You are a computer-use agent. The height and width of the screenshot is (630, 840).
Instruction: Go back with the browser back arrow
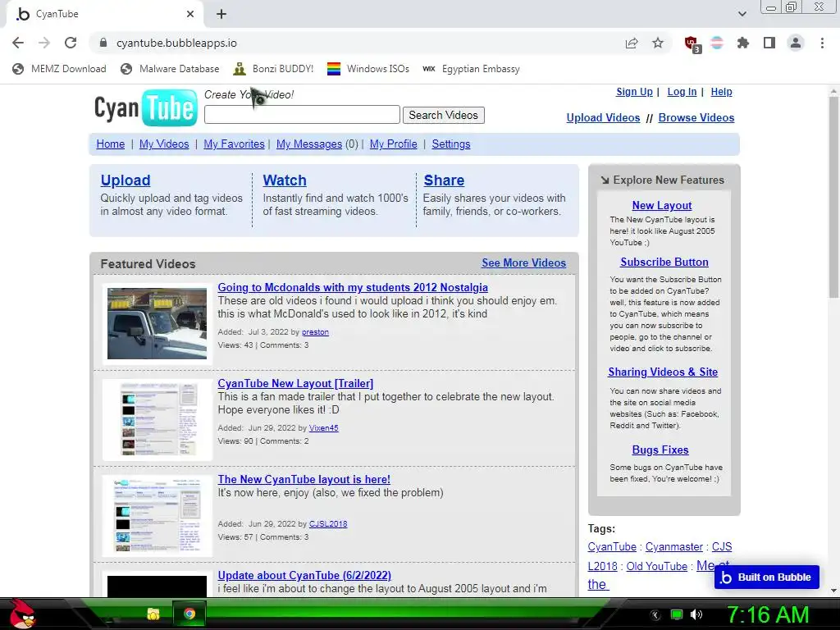18,43
